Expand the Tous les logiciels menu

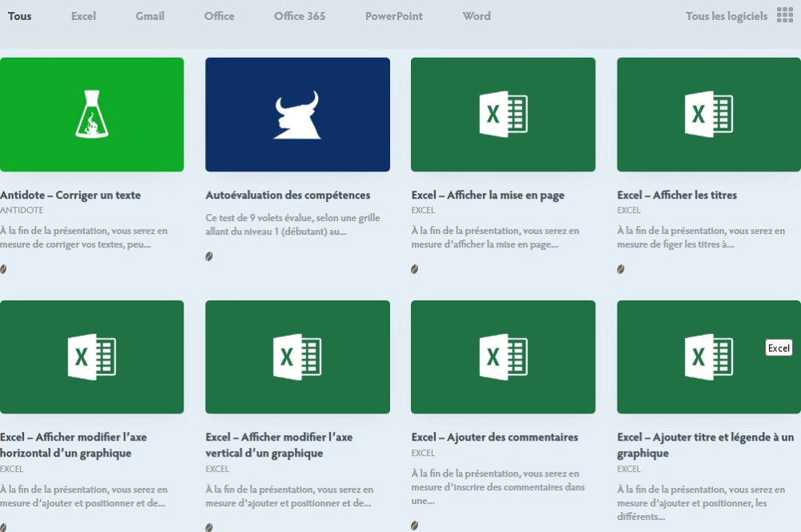point(726,16)
